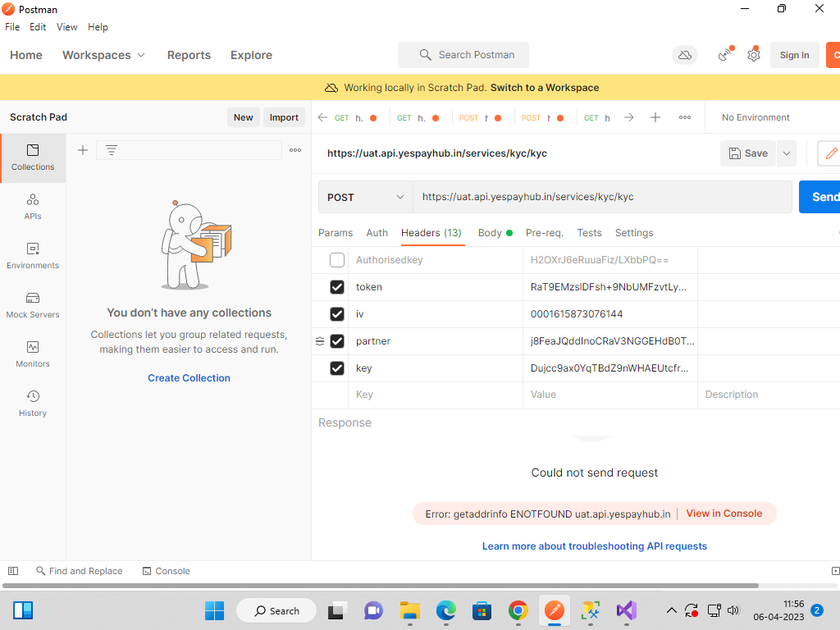Click the pencil edit icon beside Save
The width and height of the screenshot is (840, 630).
click(831, 153)
